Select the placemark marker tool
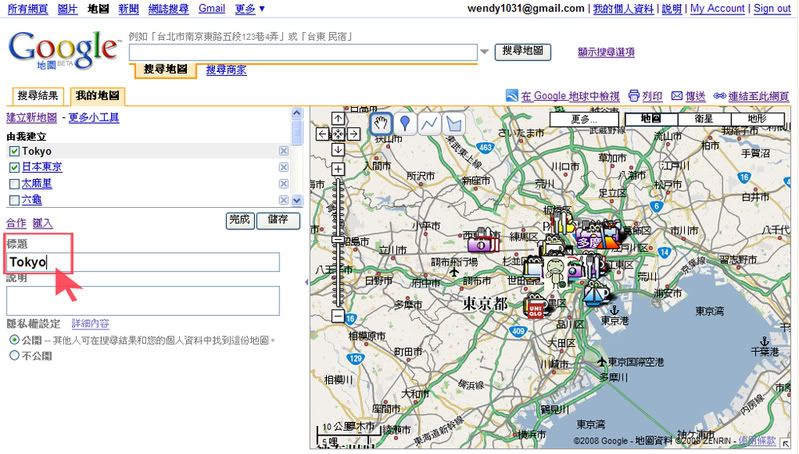 click(x=405, y=123)
